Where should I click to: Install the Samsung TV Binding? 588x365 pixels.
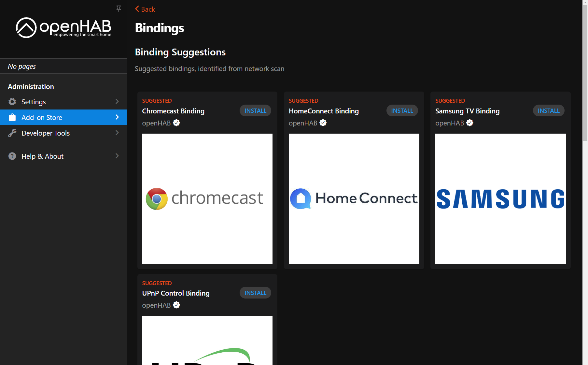(x=549, y=111)
